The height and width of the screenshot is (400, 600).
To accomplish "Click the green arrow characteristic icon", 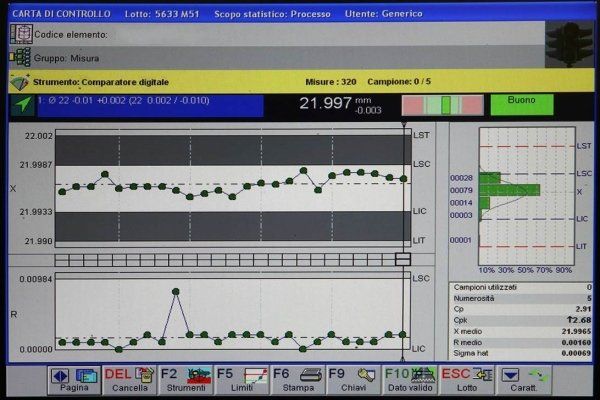I will coord(21,104).
